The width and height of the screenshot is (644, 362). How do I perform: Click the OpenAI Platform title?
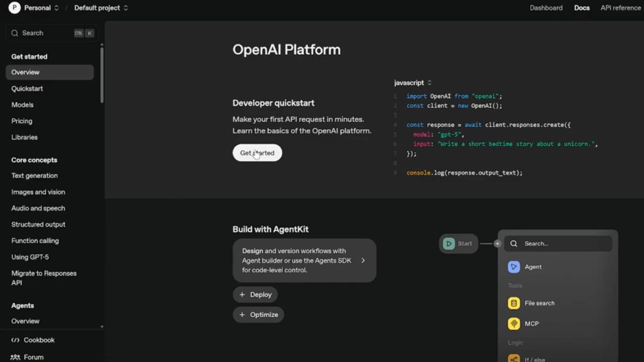(287, 49)
